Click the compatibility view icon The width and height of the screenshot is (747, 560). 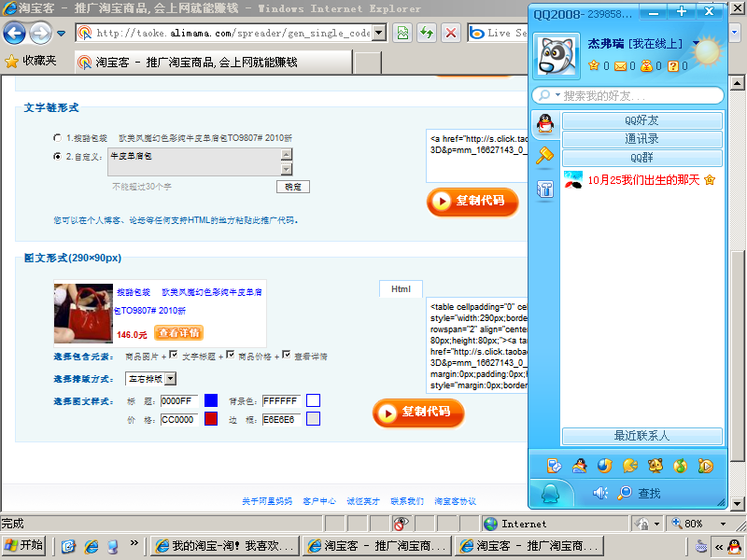pyautogui.click(x=402, y=33)
